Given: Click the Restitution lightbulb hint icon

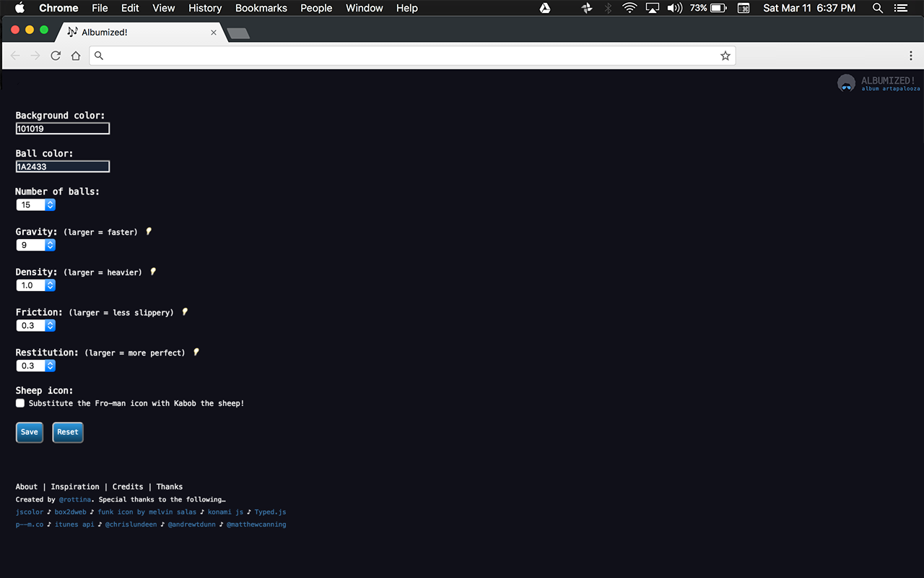Looking at the screenshot, I should coord(196,353).
